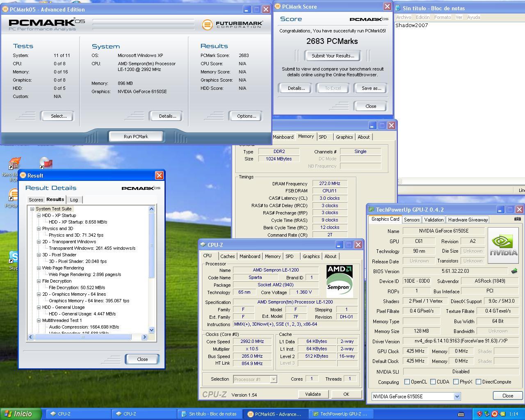This screenshot has width=525, height=420.
Task: Click the Validate button in CPU-Z
Action: click(x=313, y=394)
